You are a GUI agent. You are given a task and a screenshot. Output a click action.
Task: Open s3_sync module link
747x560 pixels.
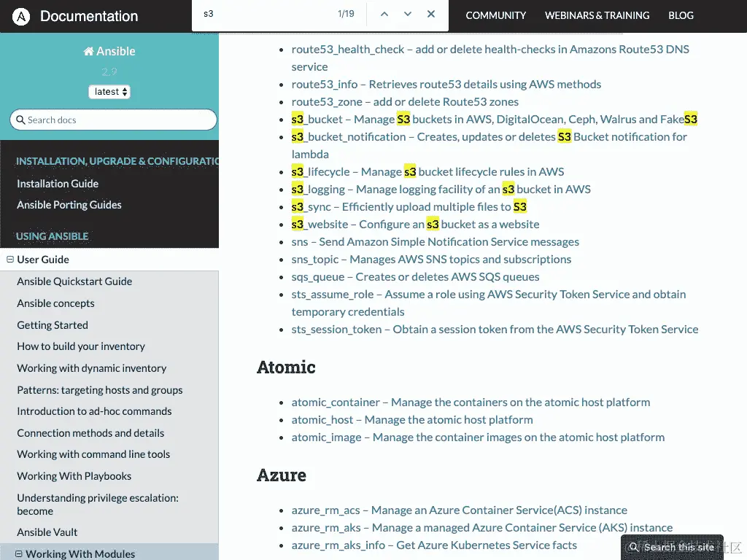[409, 206]
